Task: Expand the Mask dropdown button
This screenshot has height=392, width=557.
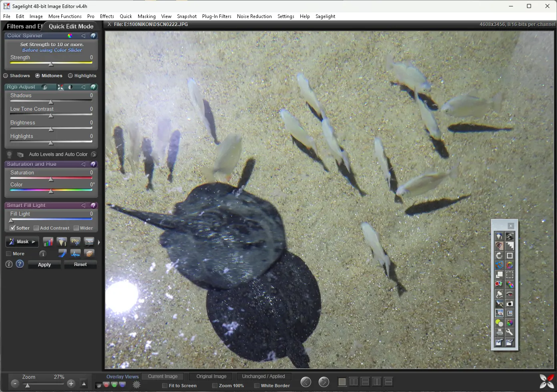Action: tap(22, 242)
